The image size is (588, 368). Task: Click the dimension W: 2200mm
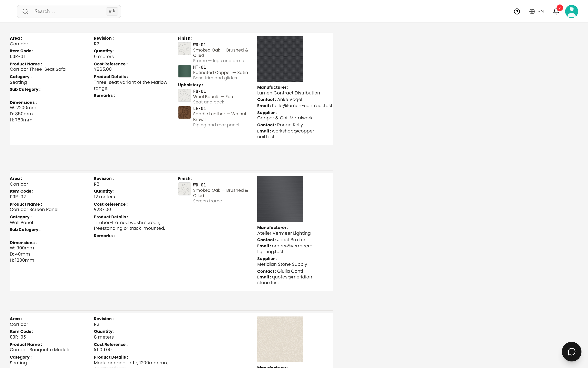click(23, 108)
